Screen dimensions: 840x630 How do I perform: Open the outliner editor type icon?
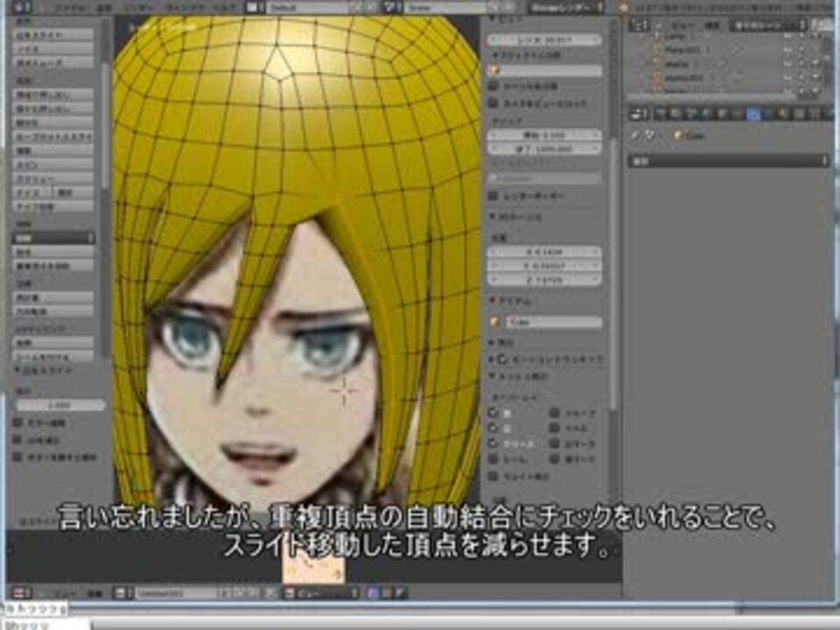pos(638,24)
